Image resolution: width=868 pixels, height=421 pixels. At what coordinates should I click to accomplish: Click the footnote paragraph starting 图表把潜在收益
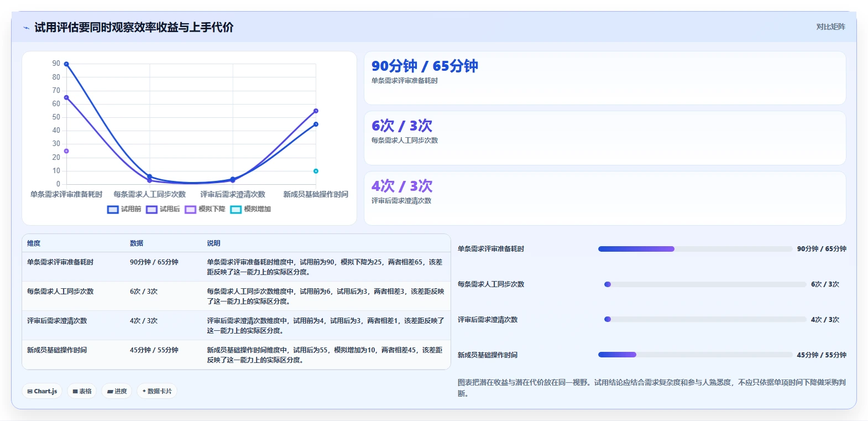pos(652,388)
